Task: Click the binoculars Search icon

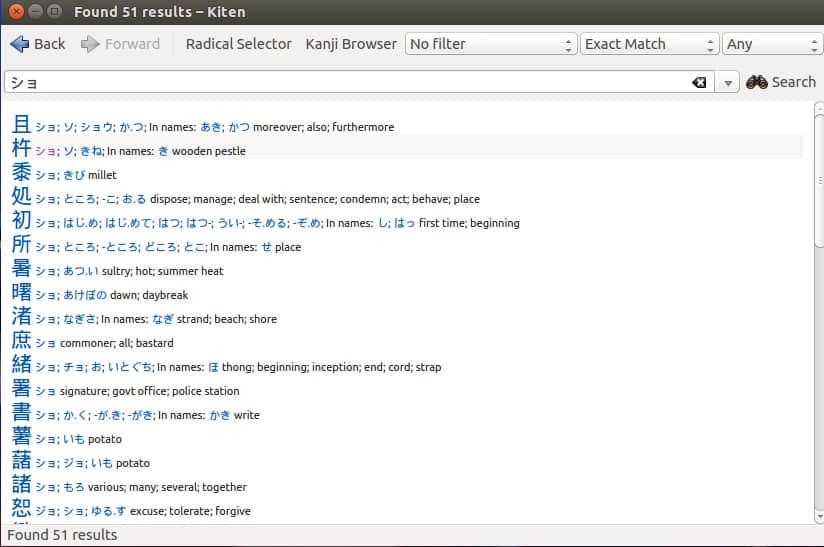Action: pos(756,82)
